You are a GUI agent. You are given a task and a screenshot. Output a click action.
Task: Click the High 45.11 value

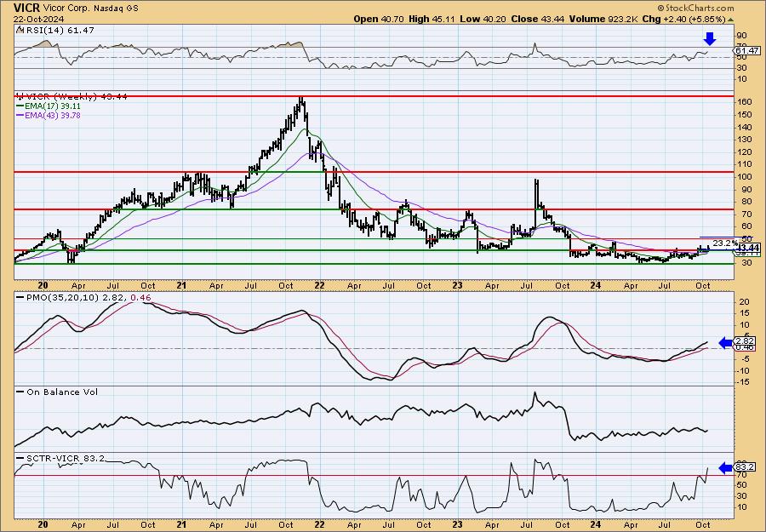[432, 19]
